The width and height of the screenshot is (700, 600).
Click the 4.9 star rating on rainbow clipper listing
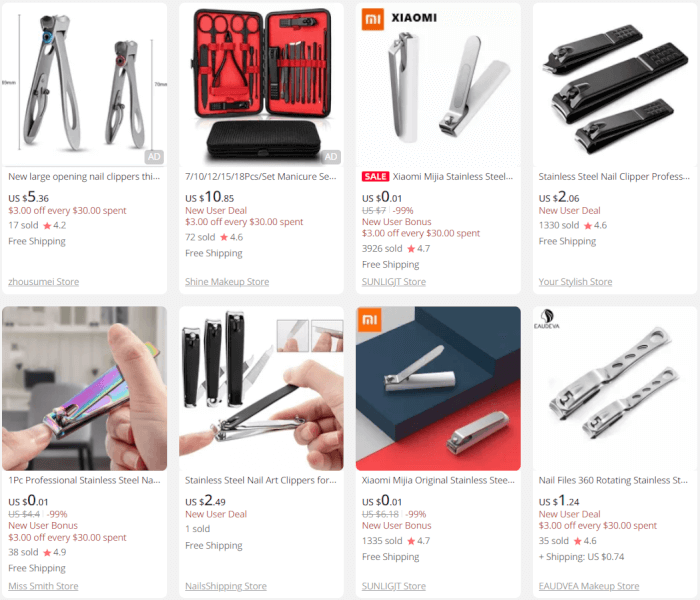pos(54,553)
